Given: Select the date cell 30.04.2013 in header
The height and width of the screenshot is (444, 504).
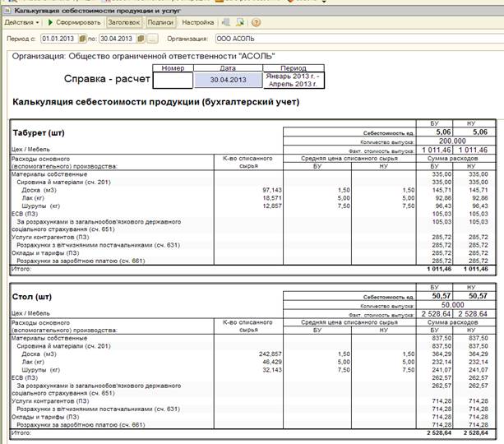Looking at the screenshot, I should coord(229,80).
